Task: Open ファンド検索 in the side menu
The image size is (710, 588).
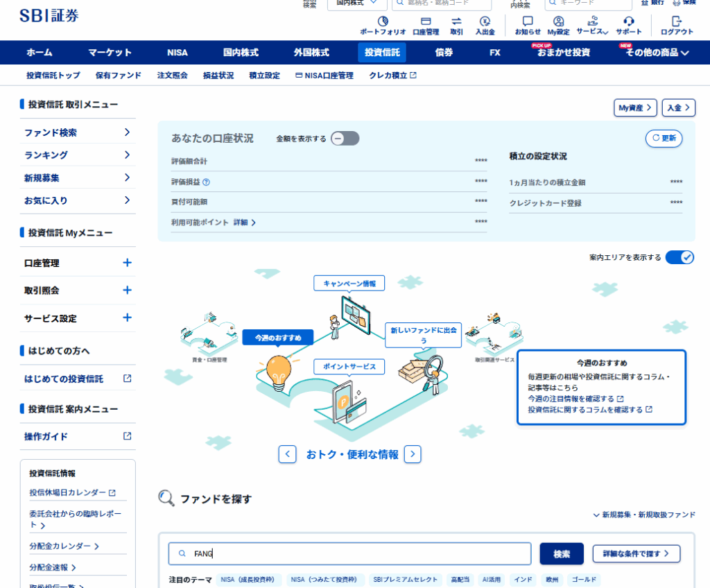Action: 78,132
